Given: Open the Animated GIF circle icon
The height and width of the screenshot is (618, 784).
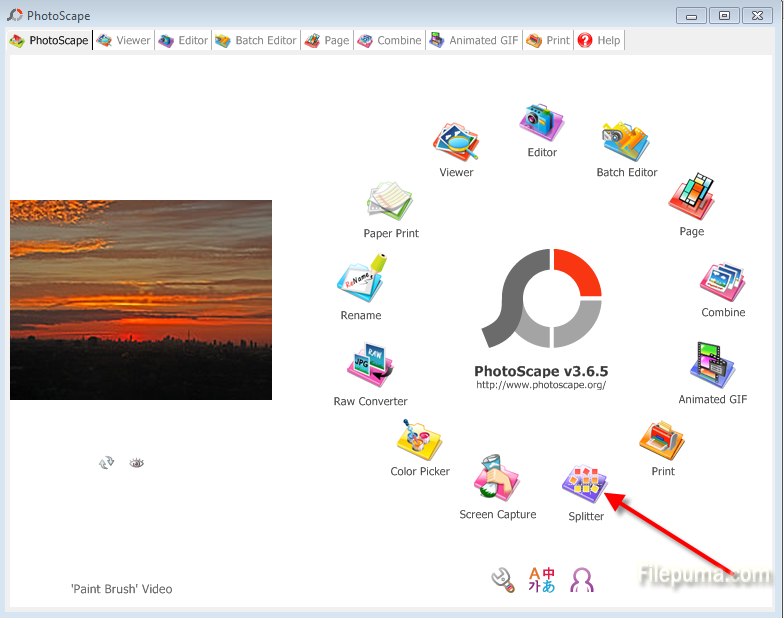Looking at the screenshot, I should pyautogui.click(x=714, y=367).
